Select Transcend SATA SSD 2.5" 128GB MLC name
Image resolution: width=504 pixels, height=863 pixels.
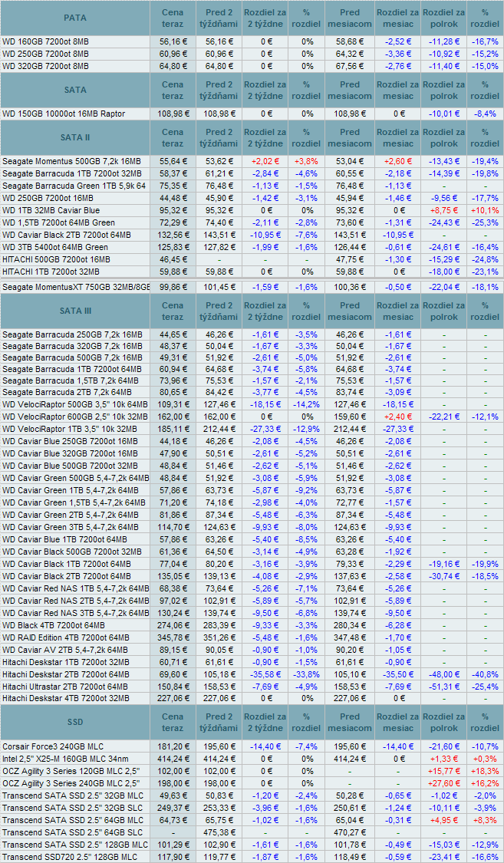tap(75, 845)
